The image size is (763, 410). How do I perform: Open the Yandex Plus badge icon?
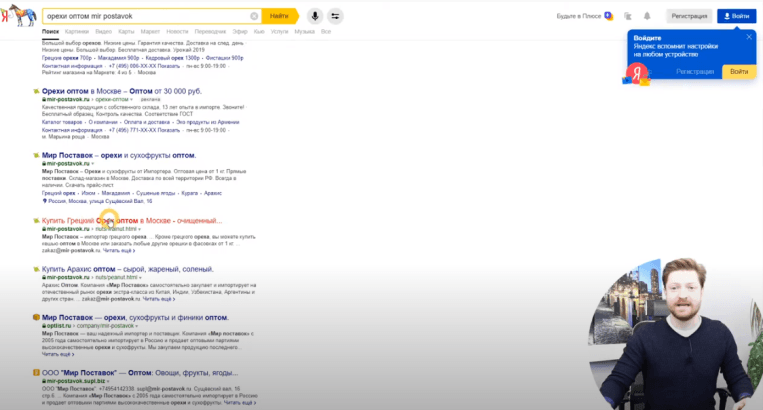point(608,16)
